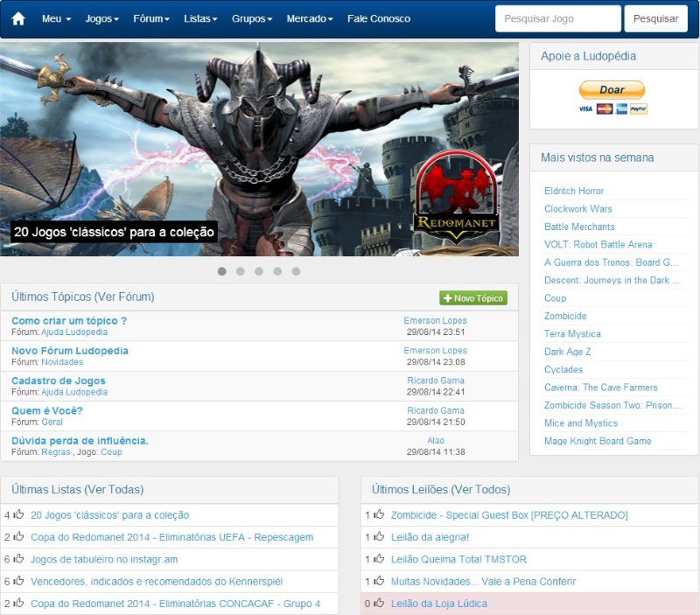
Task: Switch to the fourth carousel slide
Action: point(277,271)
